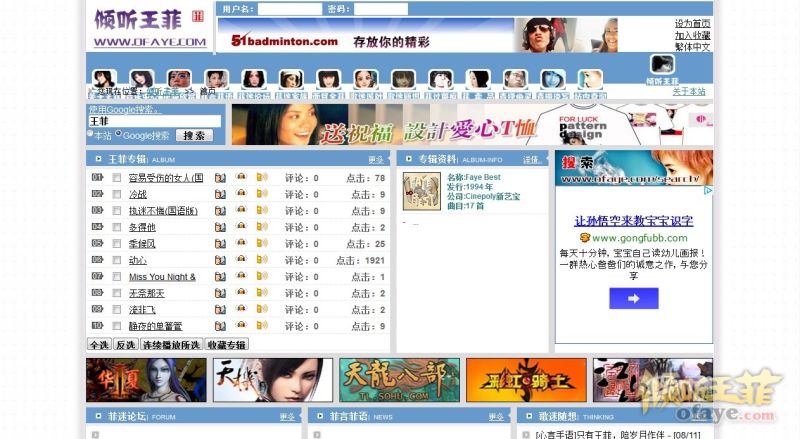The width and height of the screenshot is (800, 439).
Task: Expand 更多 in the 菲迷论坛 section
Action: 287,416
